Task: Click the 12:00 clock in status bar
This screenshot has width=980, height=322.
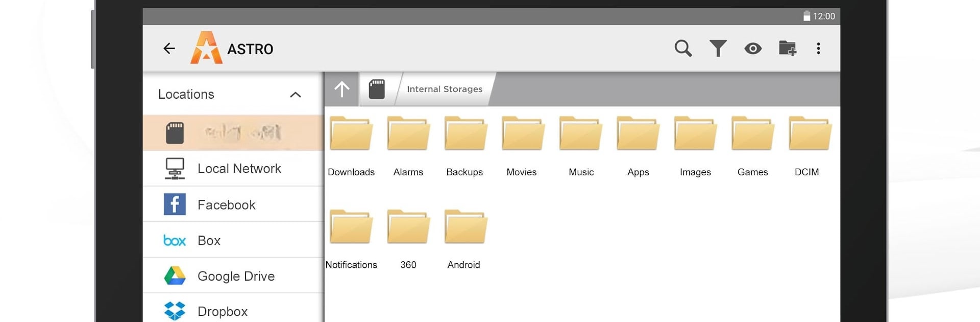Action: pos(824,16)
